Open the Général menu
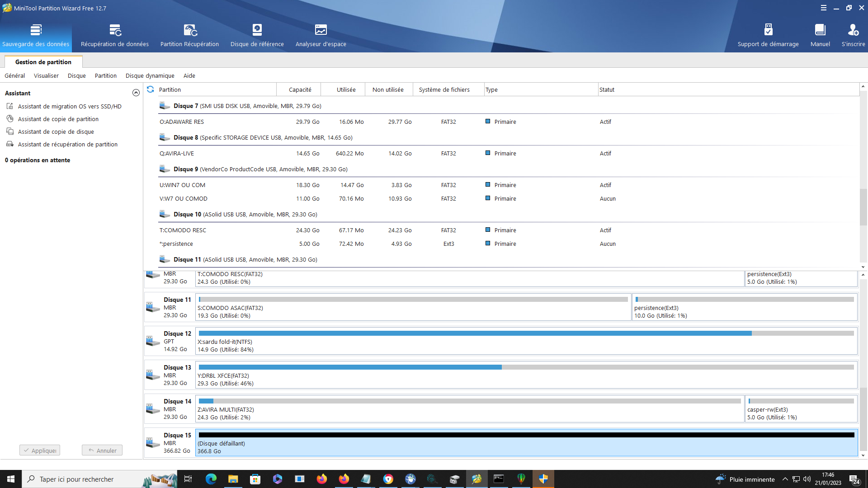This screenshot has height=488, width=868. [x=15, y=75]
